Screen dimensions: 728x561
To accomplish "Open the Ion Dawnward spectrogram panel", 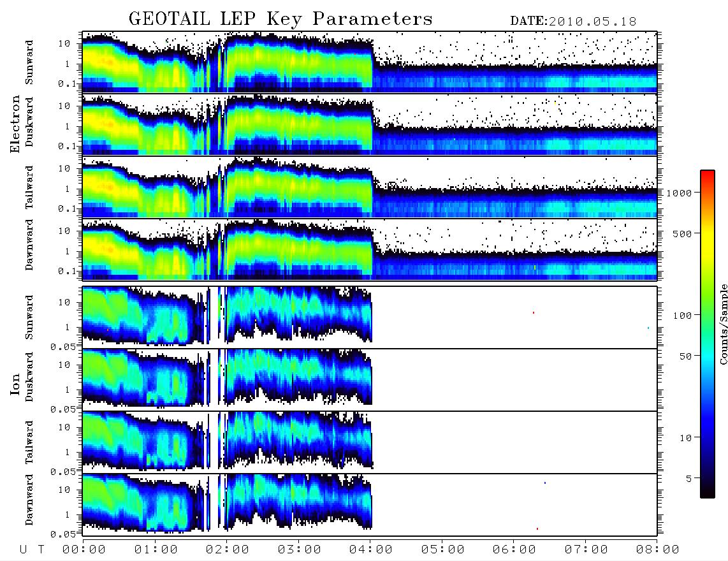I will tap(370, 505).
